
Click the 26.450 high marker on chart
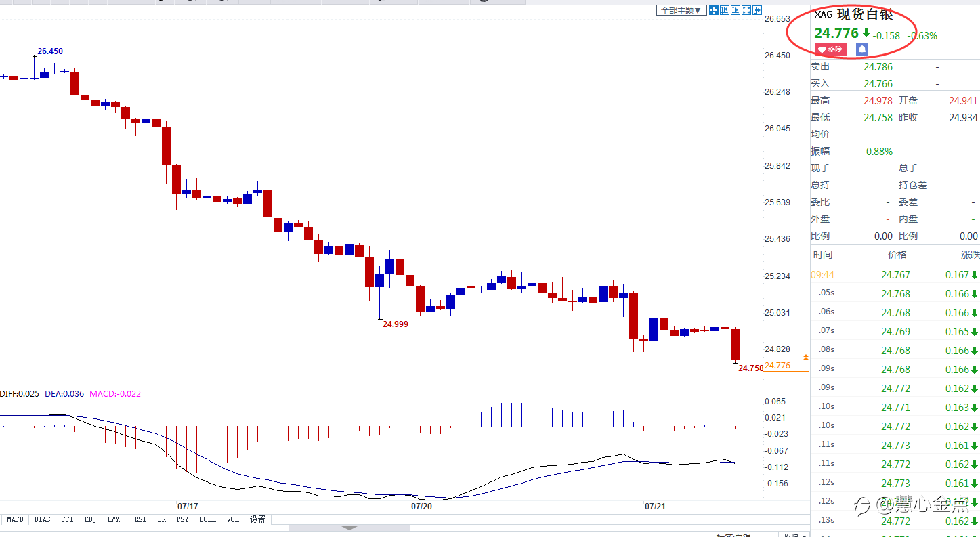pos(50,51)
